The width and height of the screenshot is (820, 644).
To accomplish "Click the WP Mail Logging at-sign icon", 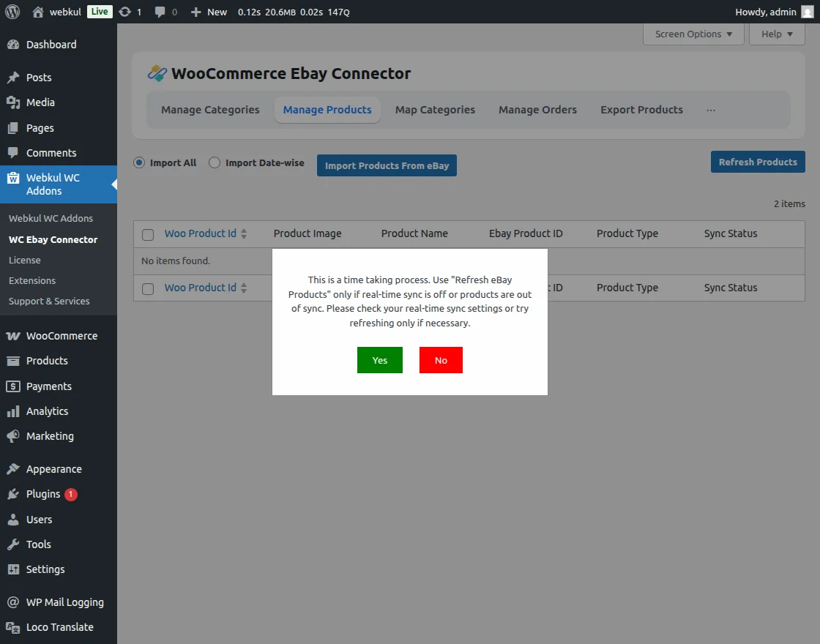I will (x=13, y=602).
